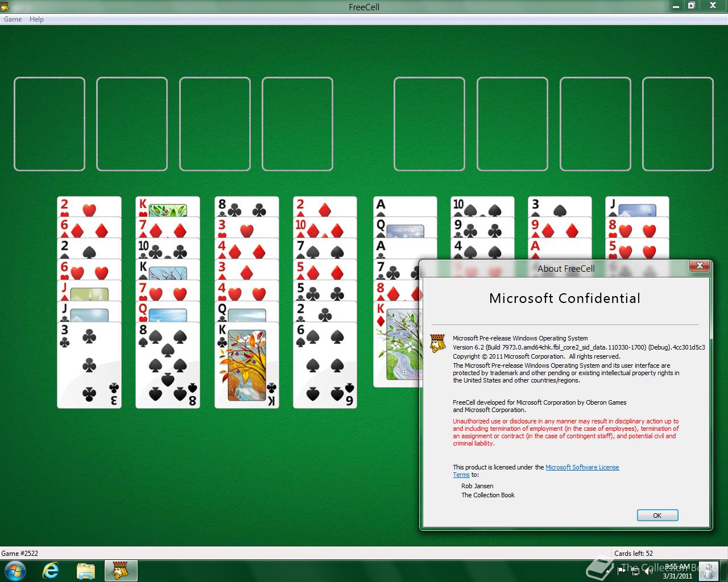
Task: Click the 7 of spades card
Action: (x=325, y=249)
